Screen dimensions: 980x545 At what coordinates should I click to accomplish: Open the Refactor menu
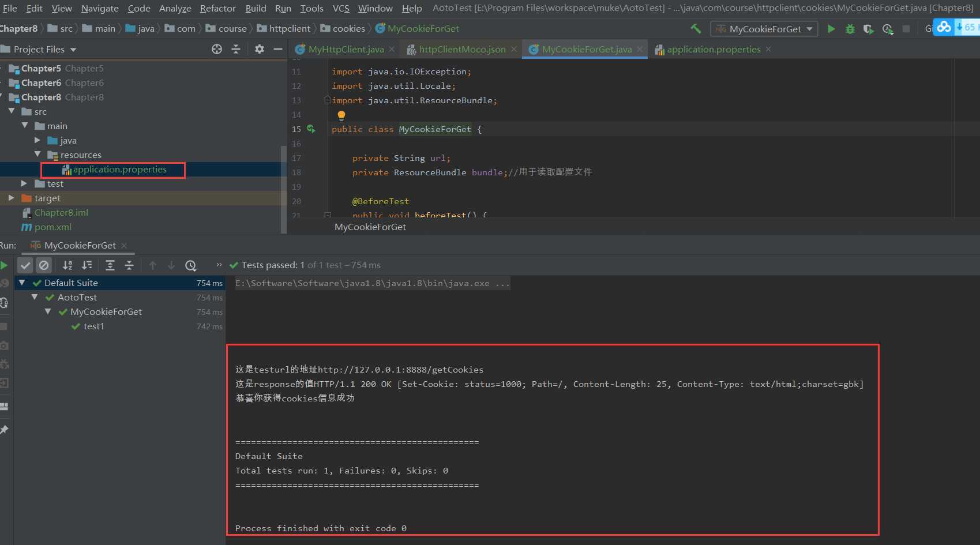[217, 8]
